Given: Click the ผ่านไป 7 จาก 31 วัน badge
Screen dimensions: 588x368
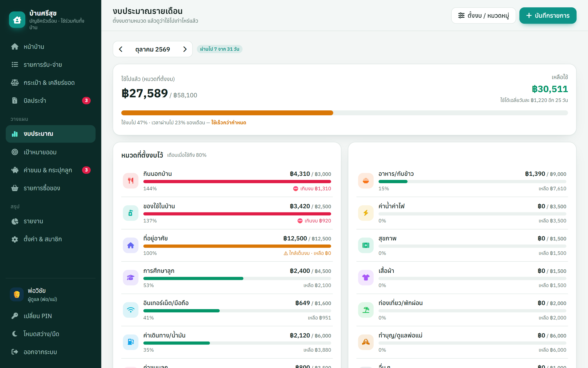Looking at the screenshot, I should coord(219,49).
